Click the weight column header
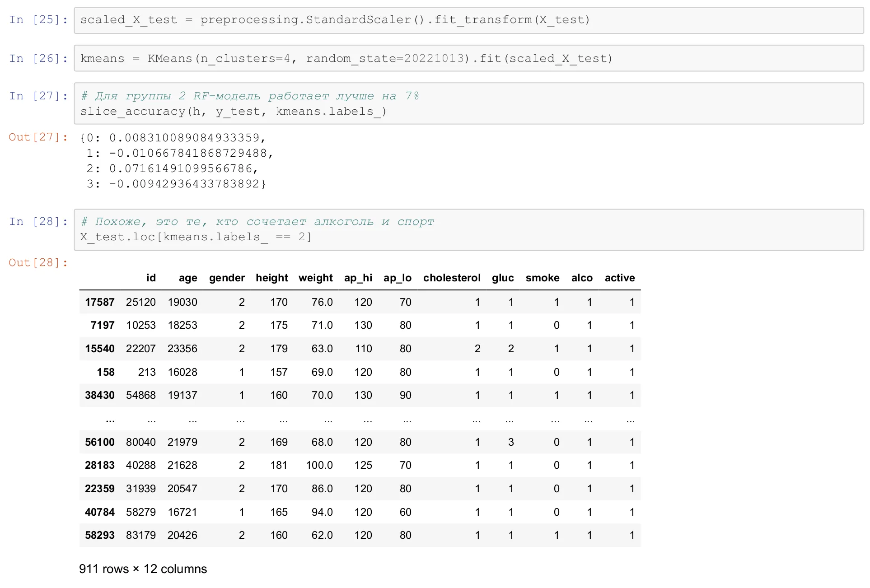Viewport: 870px width, 588px height. tap(315, 278)
